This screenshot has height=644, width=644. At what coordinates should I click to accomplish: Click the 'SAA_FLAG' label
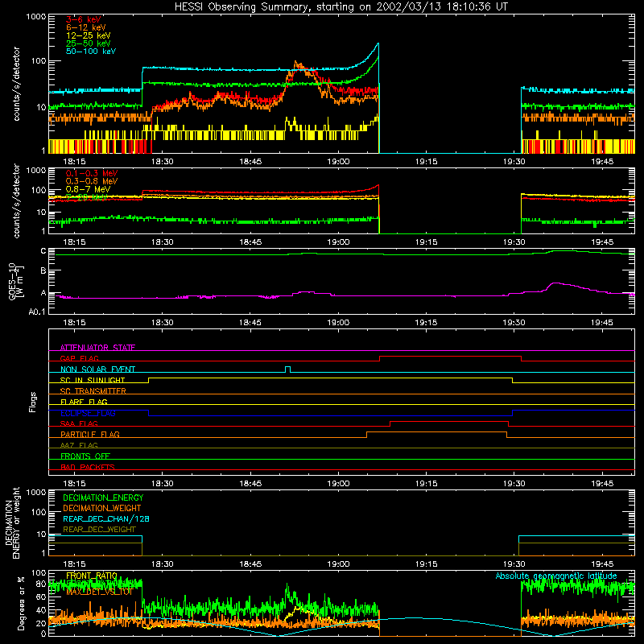79,423
